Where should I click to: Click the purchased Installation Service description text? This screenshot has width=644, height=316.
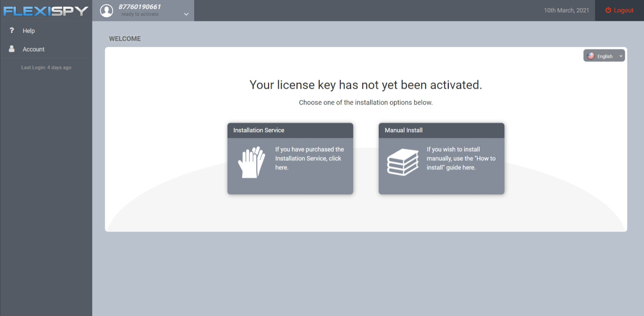(x=309, y=159)
